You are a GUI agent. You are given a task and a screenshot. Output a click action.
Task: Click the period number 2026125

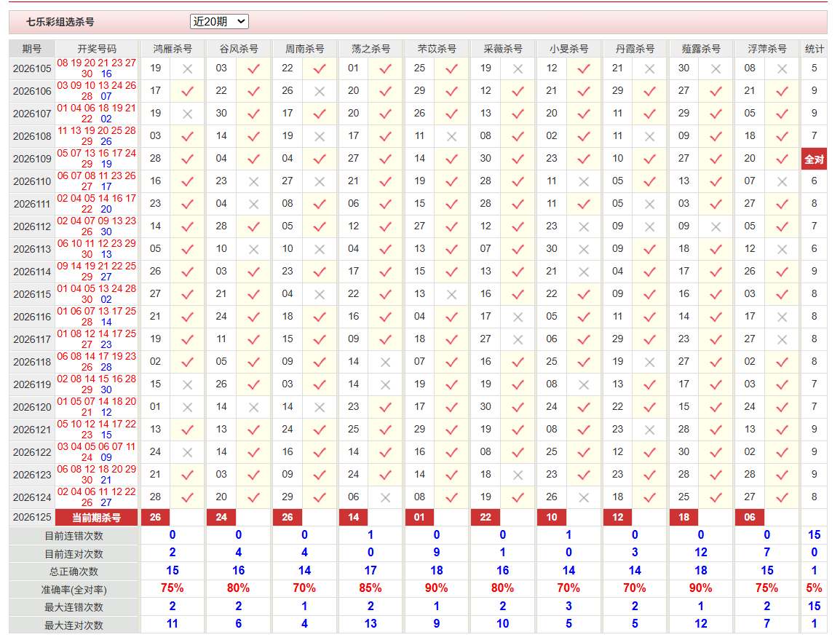[32, 517]
